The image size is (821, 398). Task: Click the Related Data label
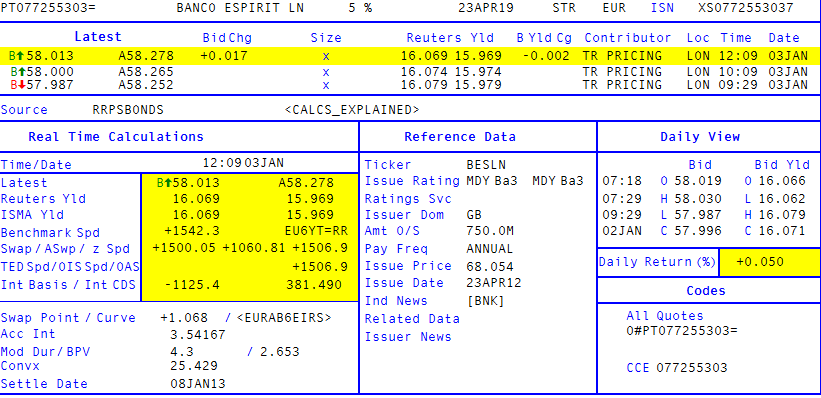[x=412, y=319]
